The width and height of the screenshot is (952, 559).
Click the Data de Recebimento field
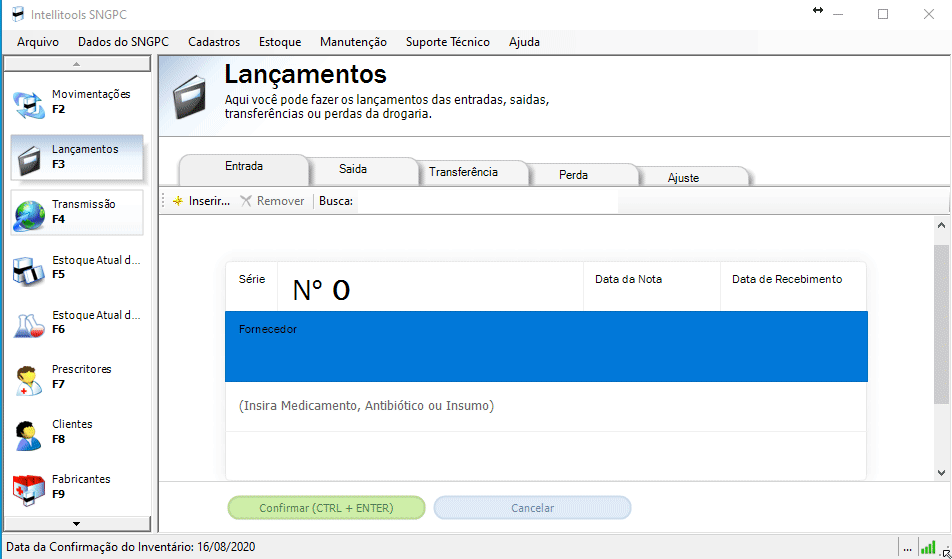[x=793, y=286]
